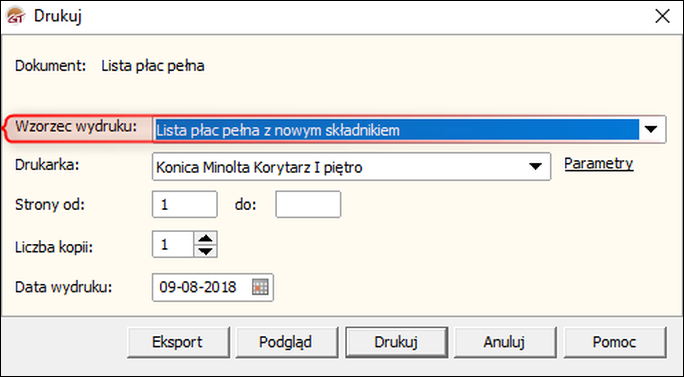Expand the Drukarka printer dropdown arrow
This screenshot has height=377, width=684.
click(x=536, y=166)
